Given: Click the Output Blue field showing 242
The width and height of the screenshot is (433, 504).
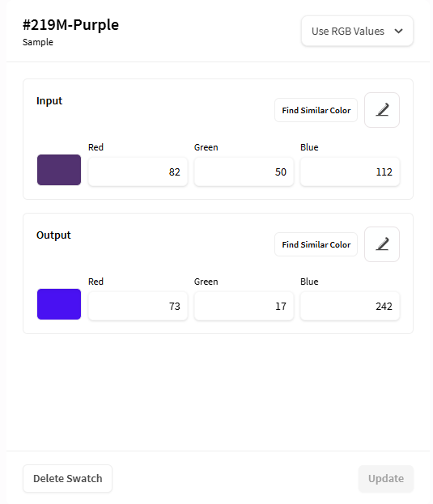Looking at the screenshot, I should click(x=350, y=307).
